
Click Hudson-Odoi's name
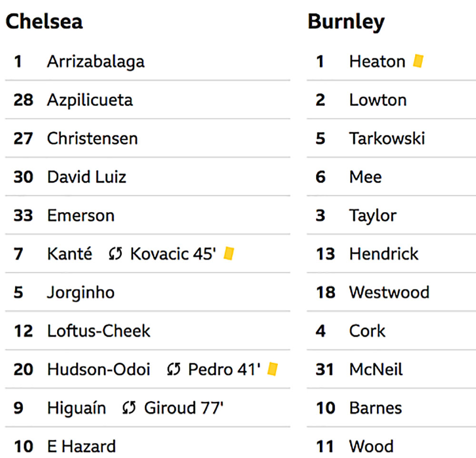tap(99, 369)
